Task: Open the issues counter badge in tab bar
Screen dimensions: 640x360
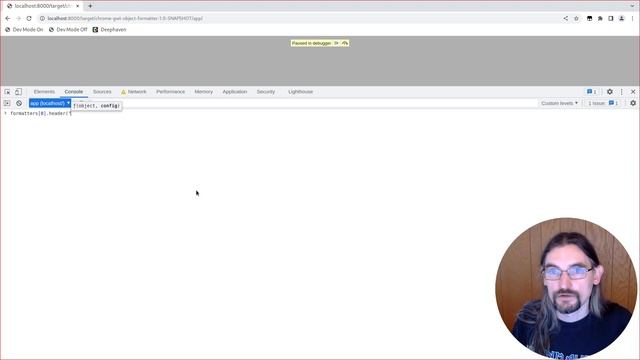Action: [592, 92]
